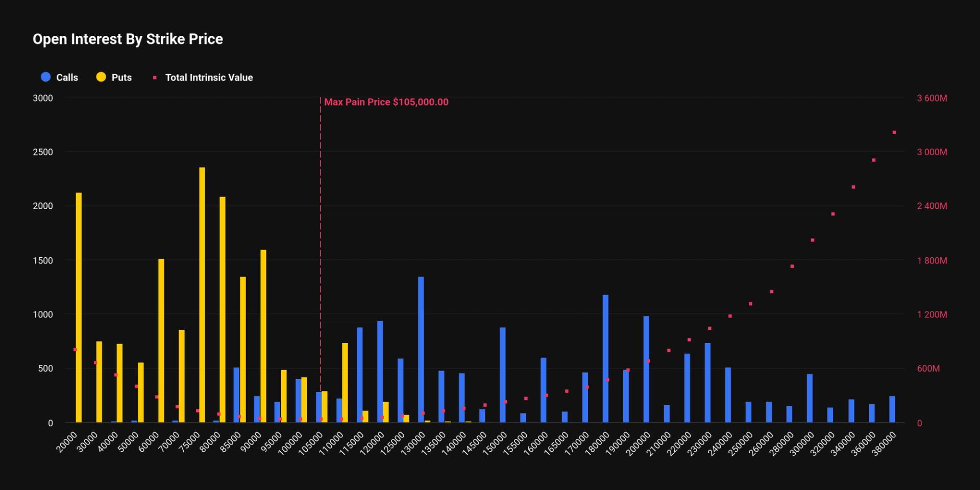Click the red intrinsic value marker at strike 300000
980x490 pixels.
pos(813,240)
